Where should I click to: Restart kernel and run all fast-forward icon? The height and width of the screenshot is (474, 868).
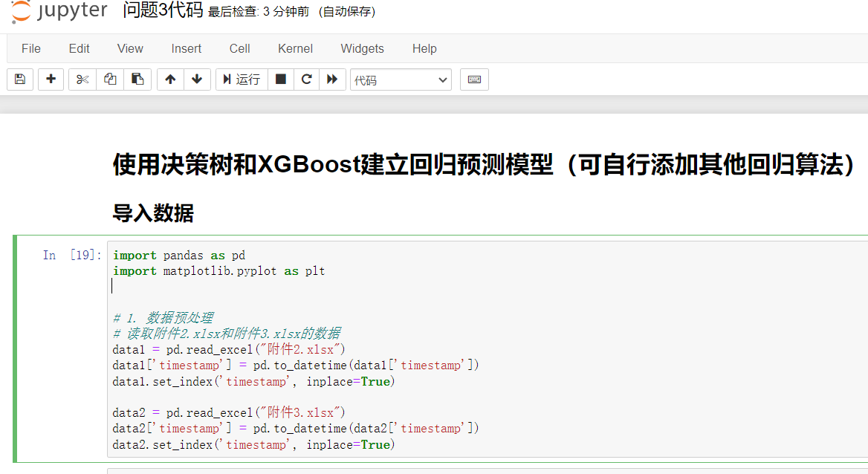click(x=332, y=79)
